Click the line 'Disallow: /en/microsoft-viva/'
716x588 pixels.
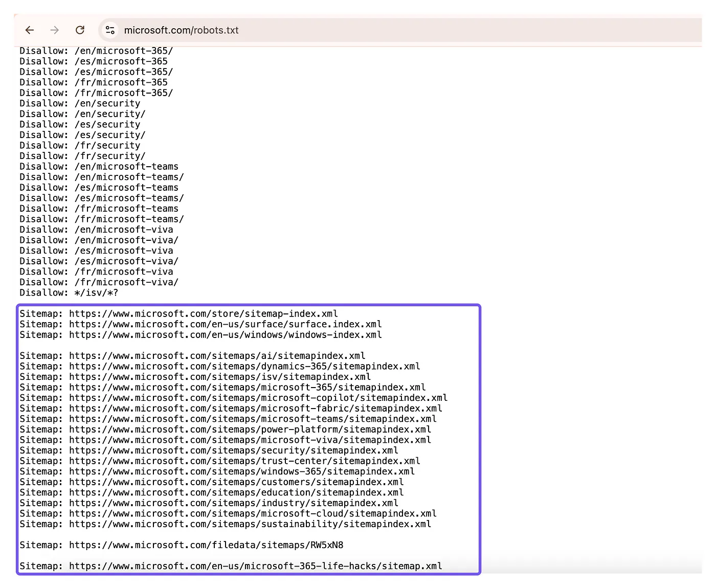click(x=99, y=240)
